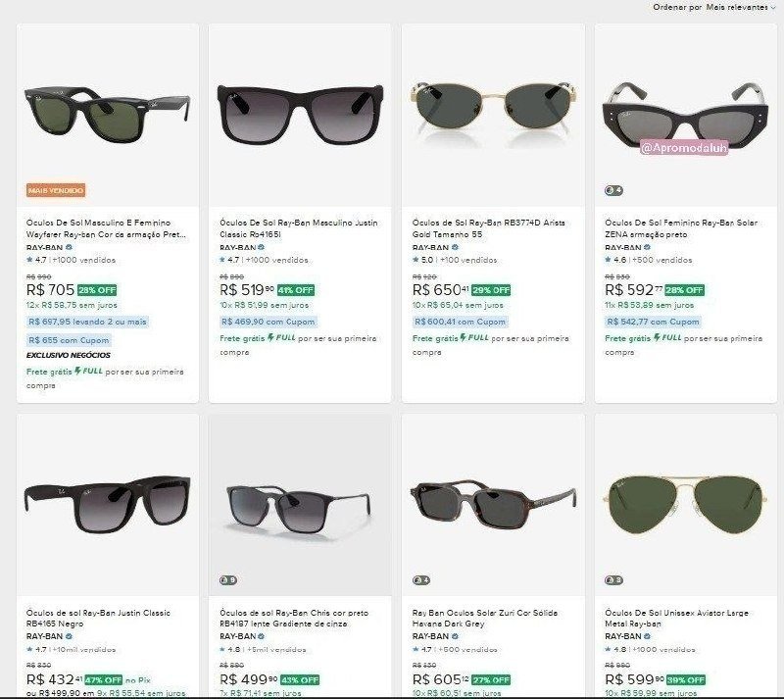Click the 'R$ 600,41 com Cupom' coupon tag
The width and height of the screenshot is (784, 699).
[460, 322]
